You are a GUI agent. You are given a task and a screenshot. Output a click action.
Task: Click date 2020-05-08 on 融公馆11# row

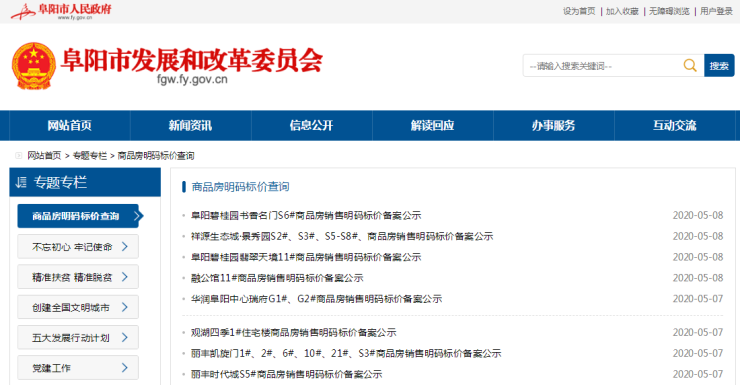(x=698, y=278)
